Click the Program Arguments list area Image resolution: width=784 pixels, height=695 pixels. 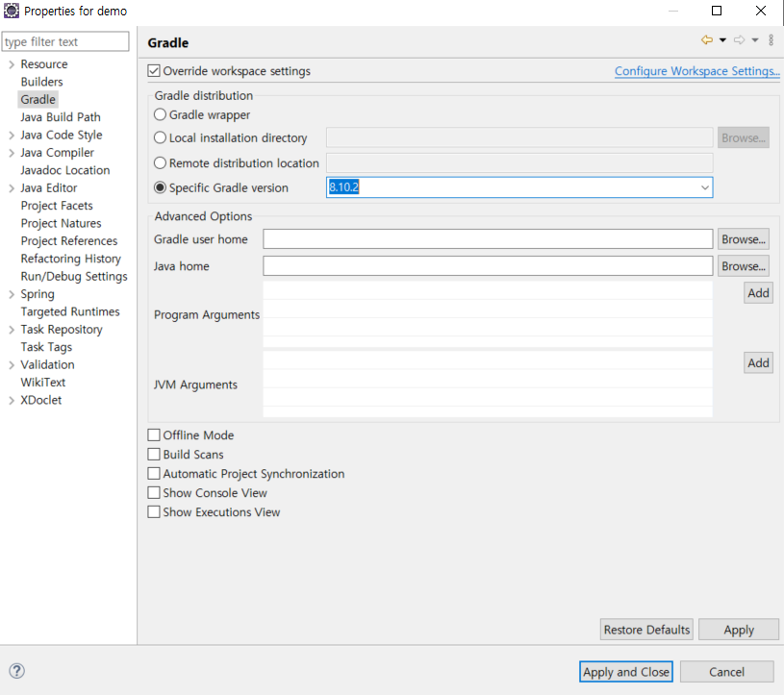pos(488,314)
